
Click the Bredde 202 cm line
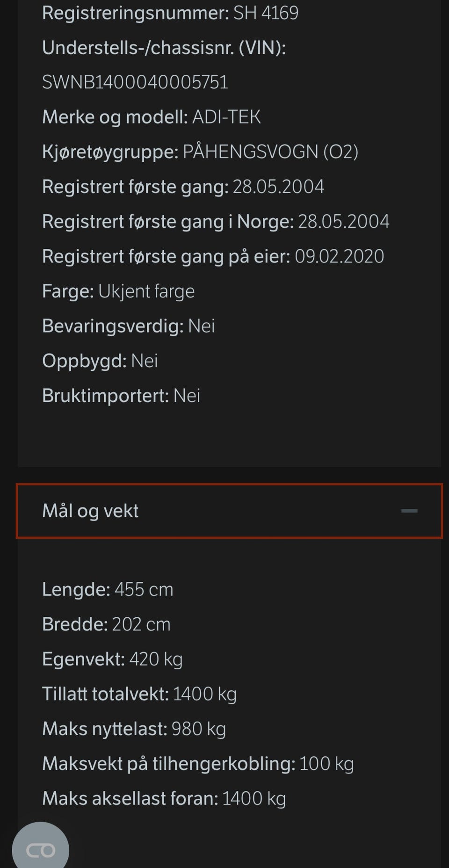[x=106, y=624]
